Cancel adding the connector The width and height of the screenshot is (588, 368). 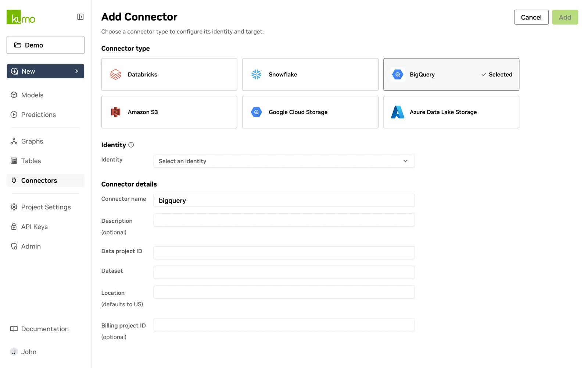pyautogui.click(x=531, y=17)
